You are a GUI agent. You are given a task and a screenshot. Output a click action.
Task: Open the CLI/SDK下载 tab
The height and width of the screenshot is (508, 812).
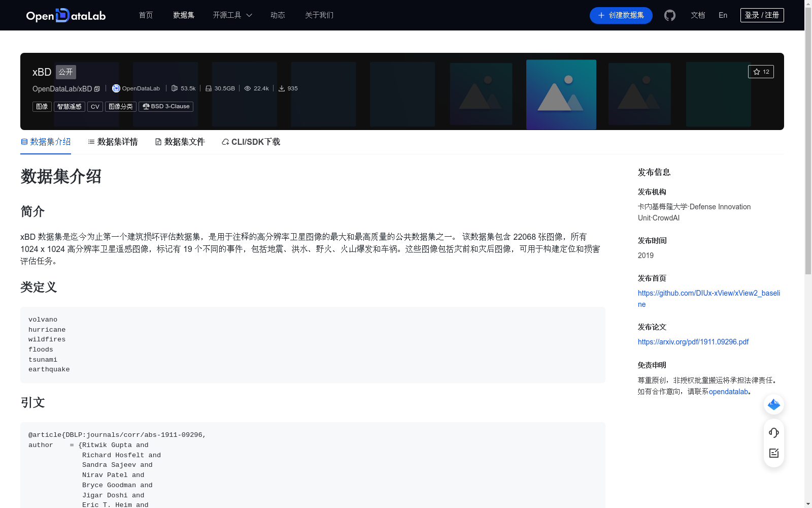(x=251, y=142)
